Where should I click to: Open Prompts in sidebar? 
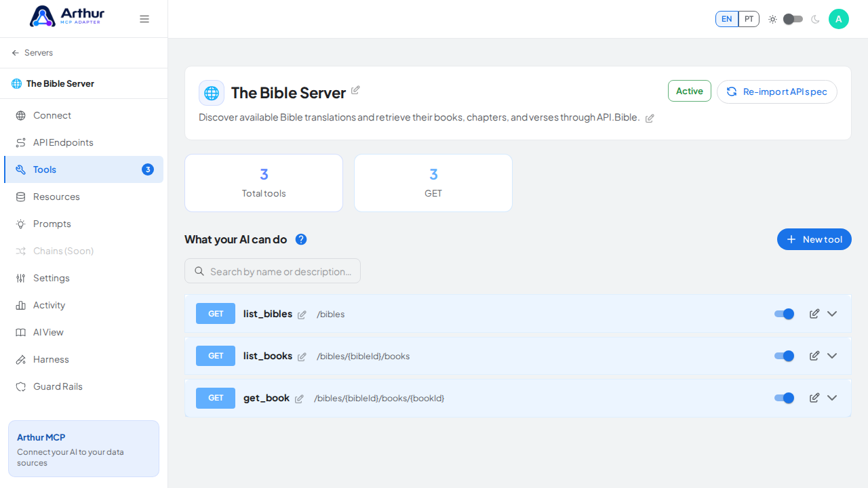point(83,224)
